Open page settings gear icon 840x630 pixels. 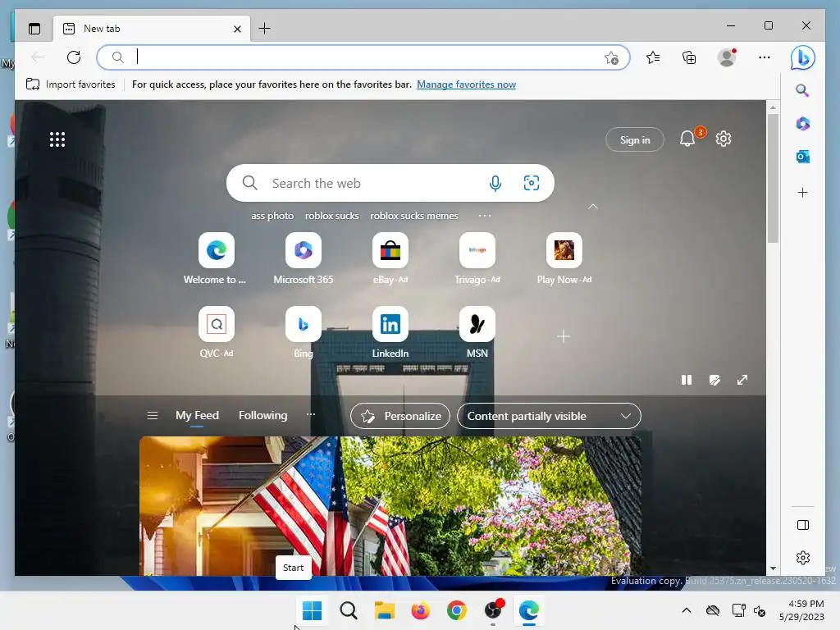(724, 139)
